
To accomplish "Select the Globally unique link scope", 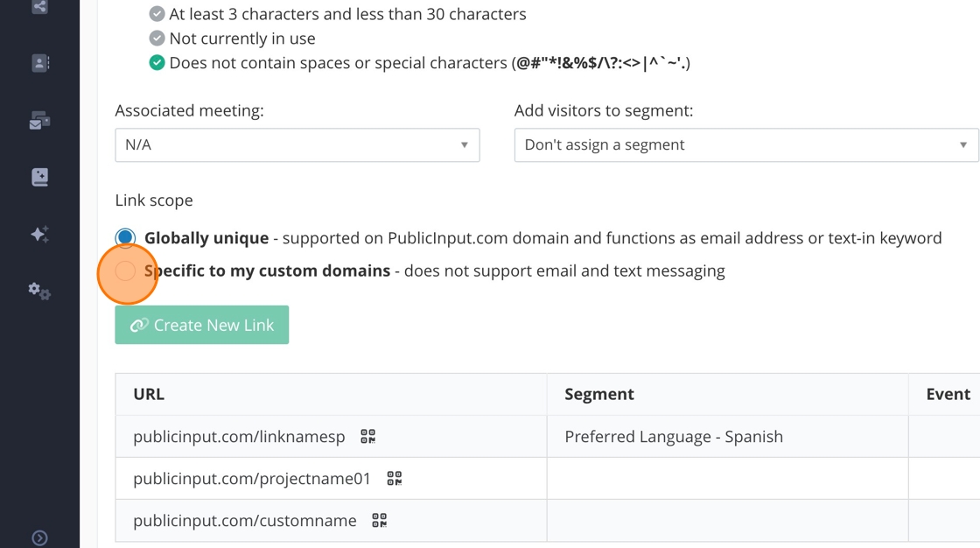I will click(x=126, y=237).
